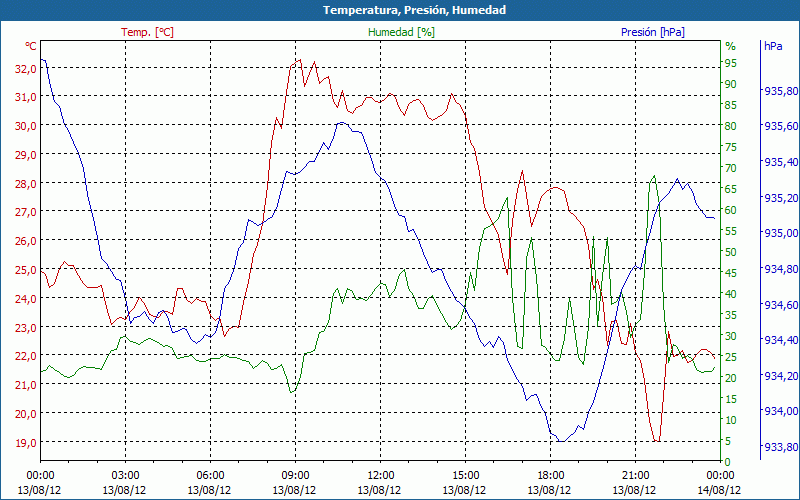This screenshot has height=500, width=800.
Task: Select the blue 'Presión [hPa]' legend label
Action: tap(653, 32)
